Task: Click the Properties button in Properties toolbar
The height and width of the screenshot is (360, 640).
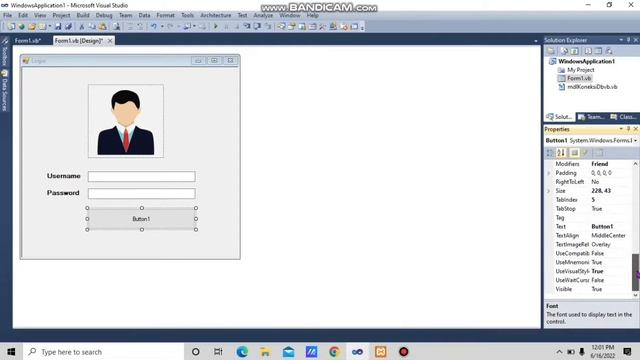Action: pos(575,153)
